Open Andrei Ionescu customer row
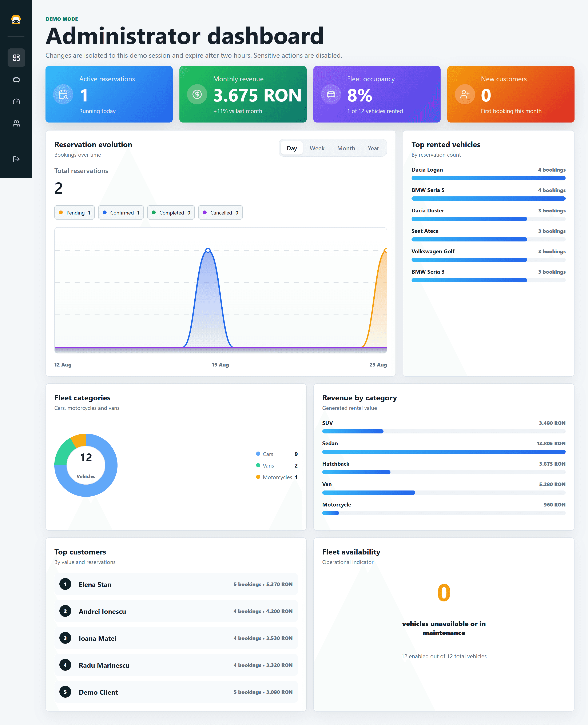This screenshot has width=588, height=725. pyautogui.click(x=176, y=611)
